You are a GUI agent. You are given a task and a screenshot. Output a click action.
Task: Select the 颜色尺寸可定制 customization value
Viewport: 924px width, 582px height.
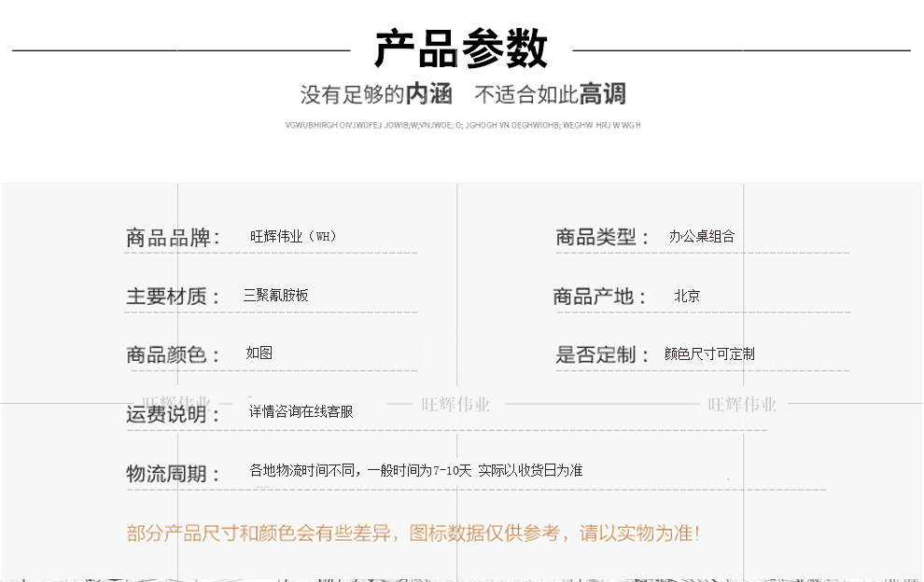click(x=709, y=354)
